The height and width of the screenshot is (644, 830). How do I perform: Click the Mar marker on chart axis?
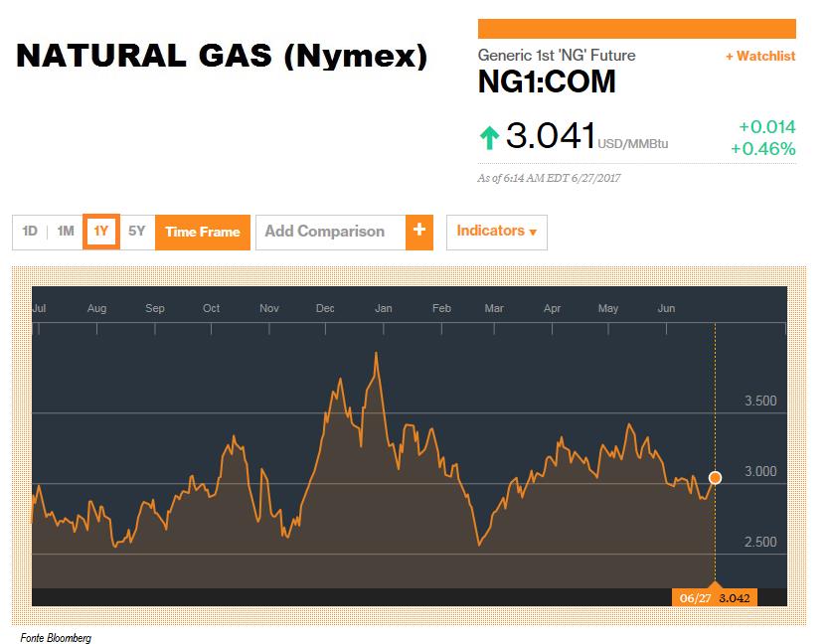494,308
